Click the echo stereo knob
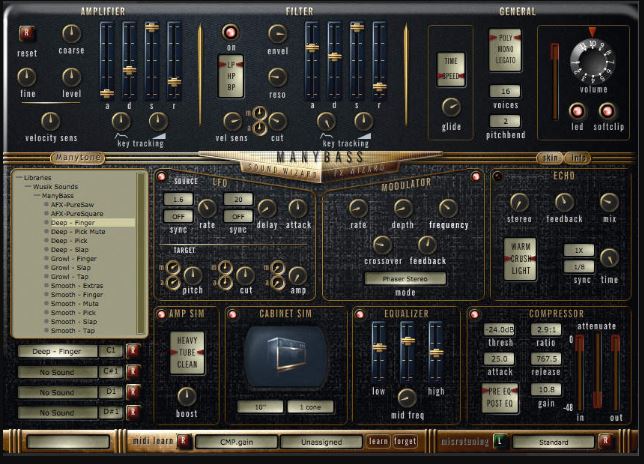The image size is (644, 464). tap(519, 202)
